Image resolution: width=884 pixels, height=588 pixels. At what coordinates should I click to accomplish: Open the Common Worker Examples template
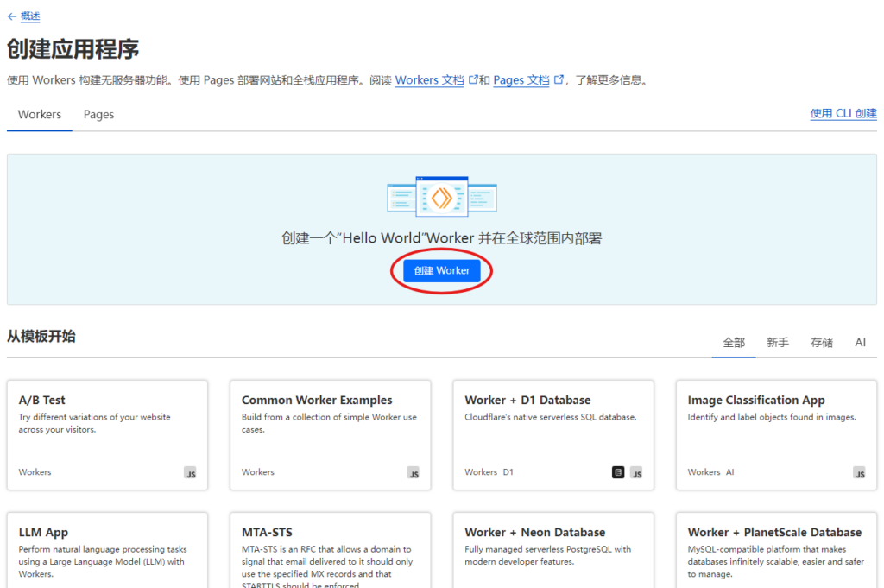pyautogui.click(x=331, y=434)
